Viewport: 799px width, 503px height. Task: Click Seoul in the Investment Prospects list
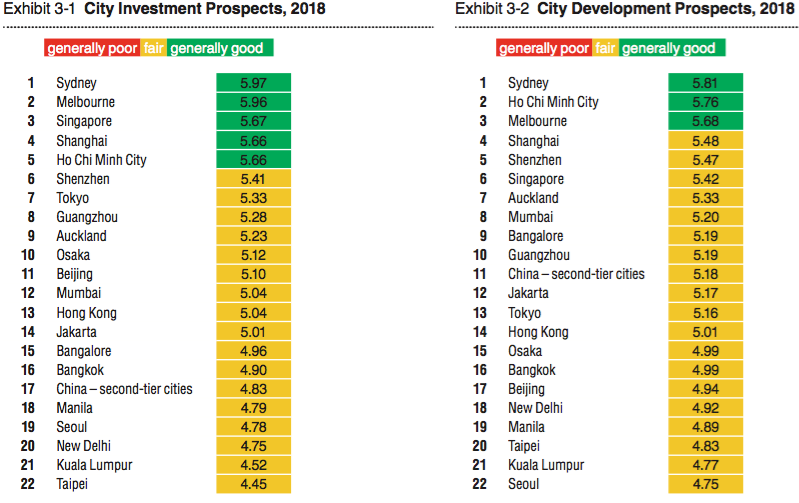click(72, 427)
